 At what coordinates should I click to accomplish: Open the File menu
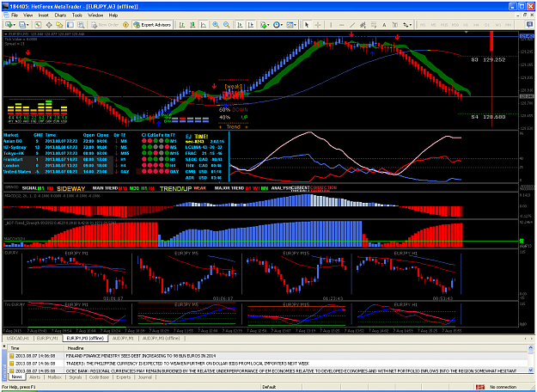point(15,15)
